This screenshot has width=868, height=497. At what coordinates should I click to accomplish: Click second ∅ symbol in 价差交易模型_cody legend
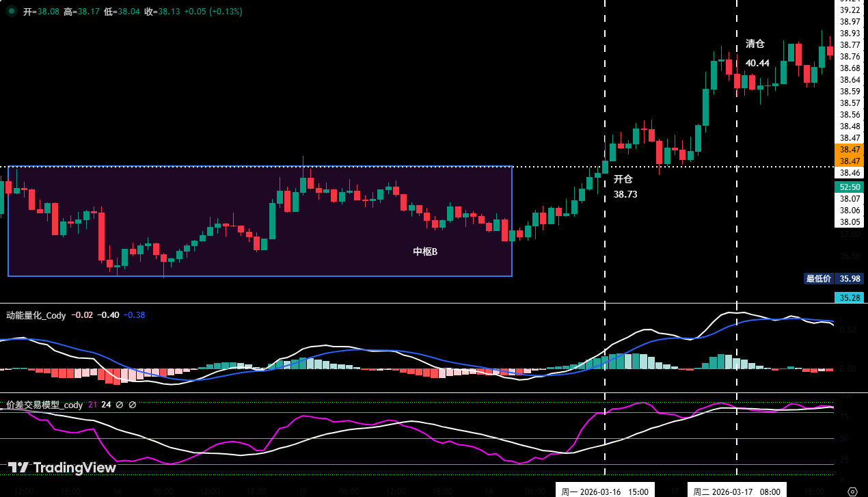(133, 405)
